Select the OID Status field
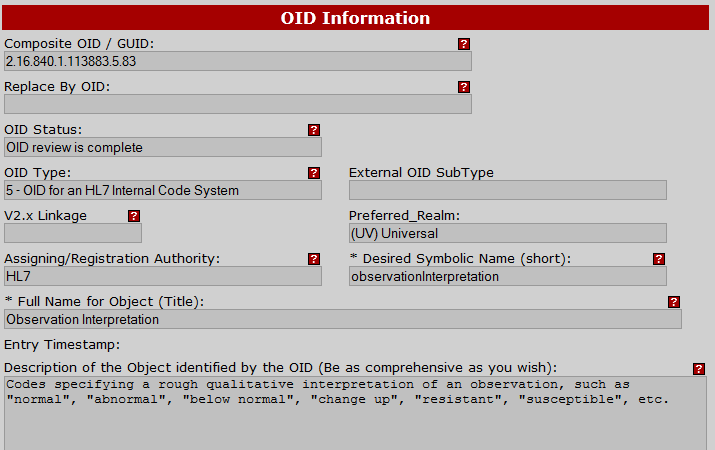This screenshot has height=450, width=715. tap(163, 147)
